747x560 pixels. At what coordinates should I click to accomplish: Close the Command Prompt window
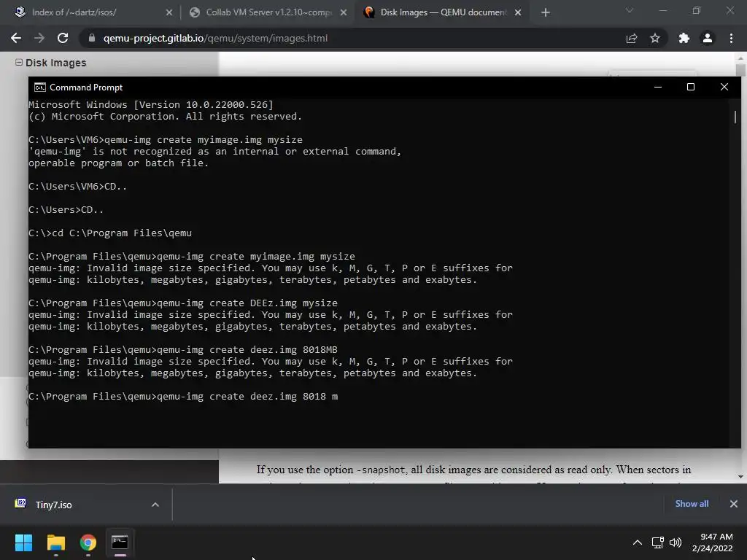[724, 87]
